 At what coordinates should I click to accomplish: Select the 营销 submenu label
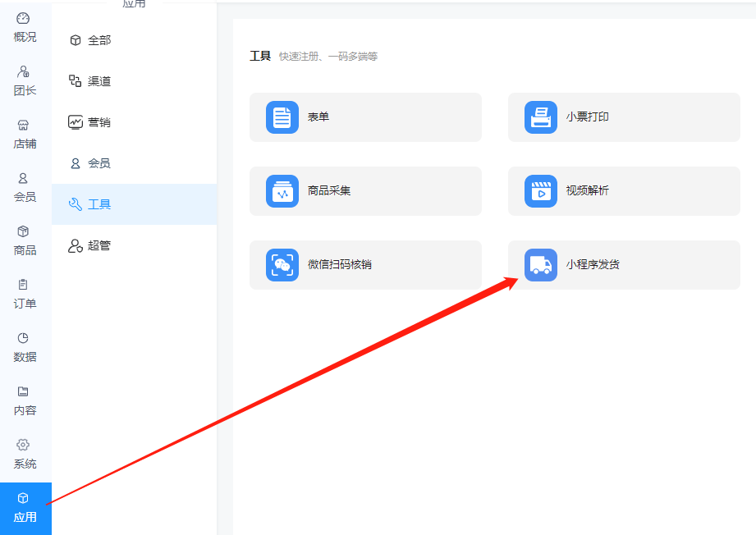click(x=99, y=122)
